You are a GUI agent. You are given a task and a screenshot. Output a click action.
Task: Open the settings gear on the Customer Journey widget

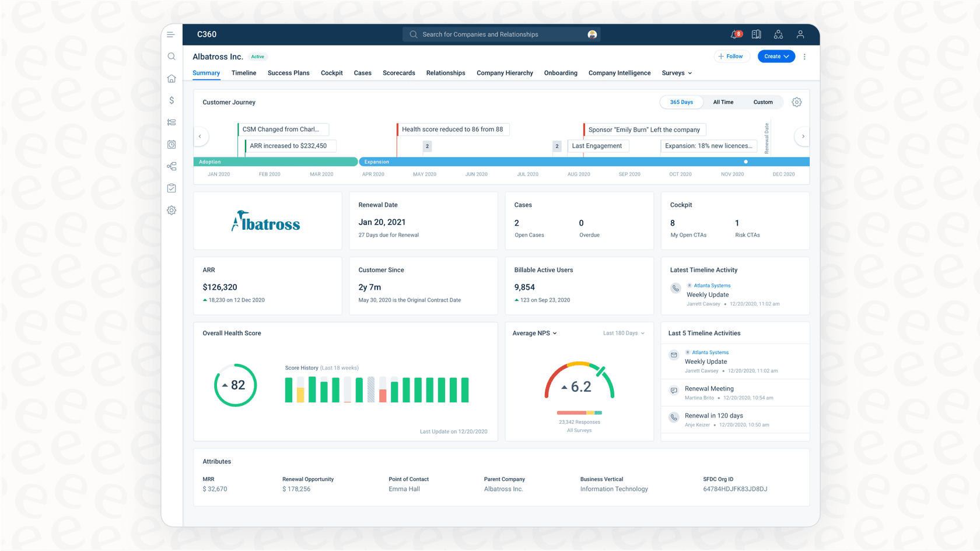797,101
